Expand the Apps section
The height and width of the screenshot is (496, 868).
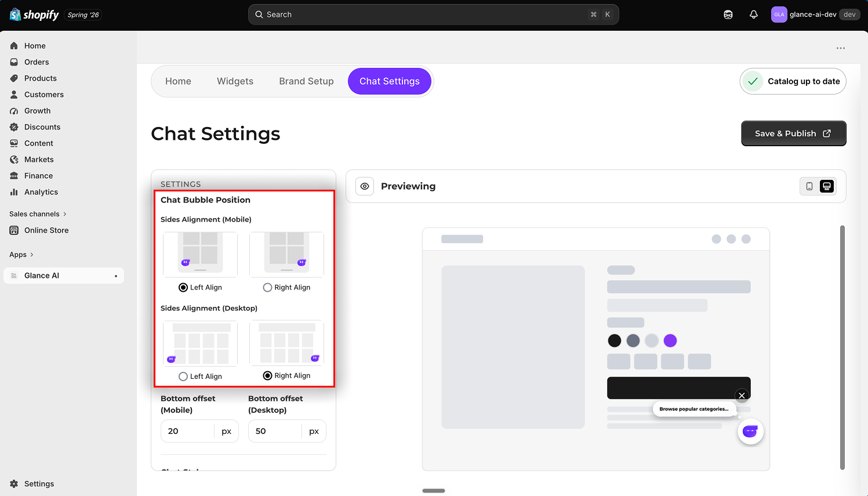(x=21, y=255)
